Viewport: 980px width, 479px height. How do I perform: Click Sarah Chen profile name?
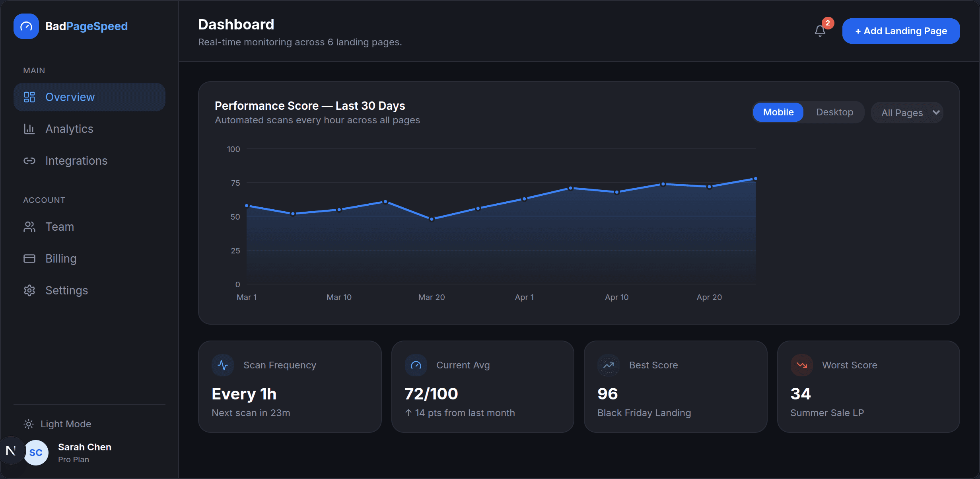(85, 447)
